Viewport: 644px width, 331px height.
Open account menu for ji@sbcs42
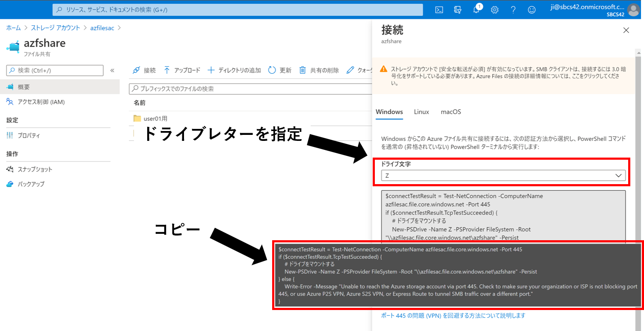(x=595, y=10)
